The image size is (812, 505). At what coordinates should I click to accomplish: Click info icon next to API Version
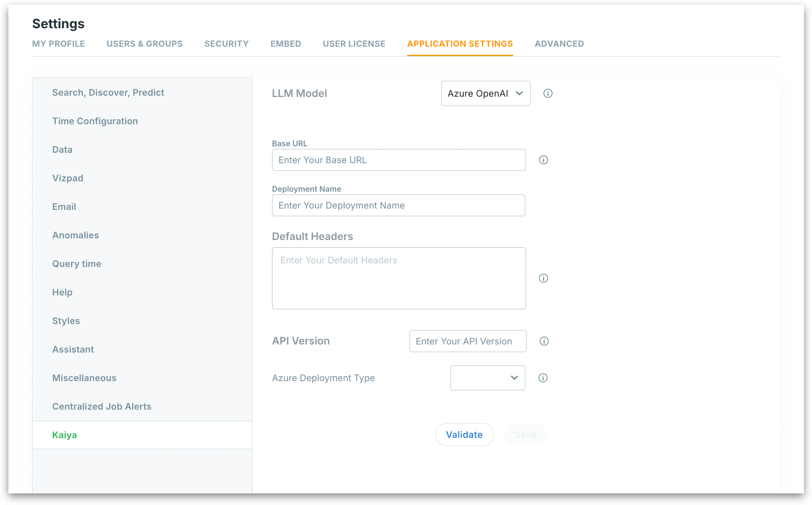click(x=544, y=341)
